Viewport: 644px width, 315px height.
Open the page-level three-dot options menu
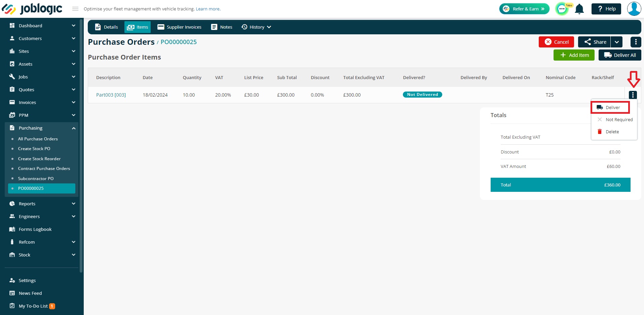(636, 42)
